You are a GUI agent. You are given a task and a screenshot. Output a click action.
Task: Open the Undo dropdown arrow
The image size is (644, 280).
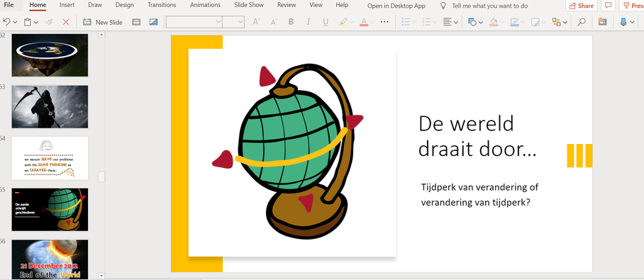pos(15,23)
